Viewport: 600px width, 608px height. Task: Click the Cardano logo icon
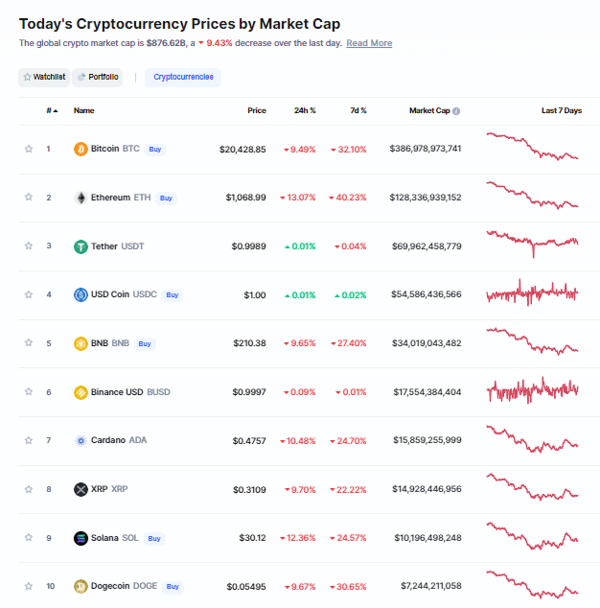click(81, 440)
